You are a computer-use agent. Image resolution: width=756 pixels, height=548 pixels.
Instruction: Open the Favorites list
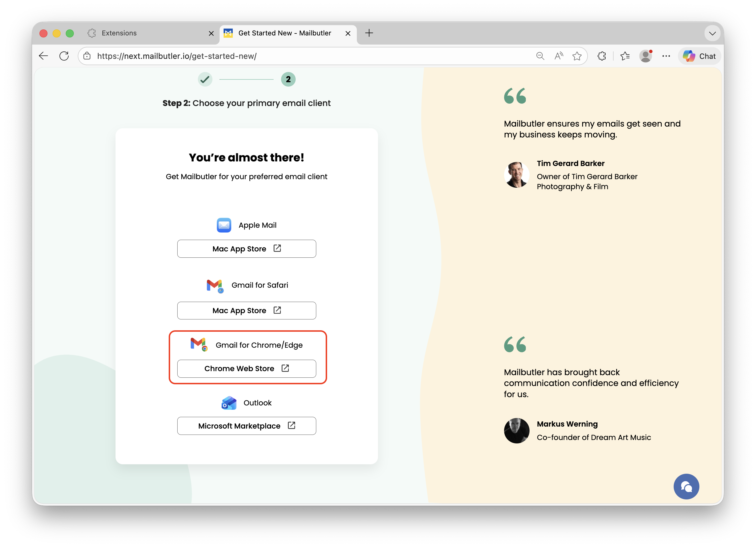pos(625,56)
